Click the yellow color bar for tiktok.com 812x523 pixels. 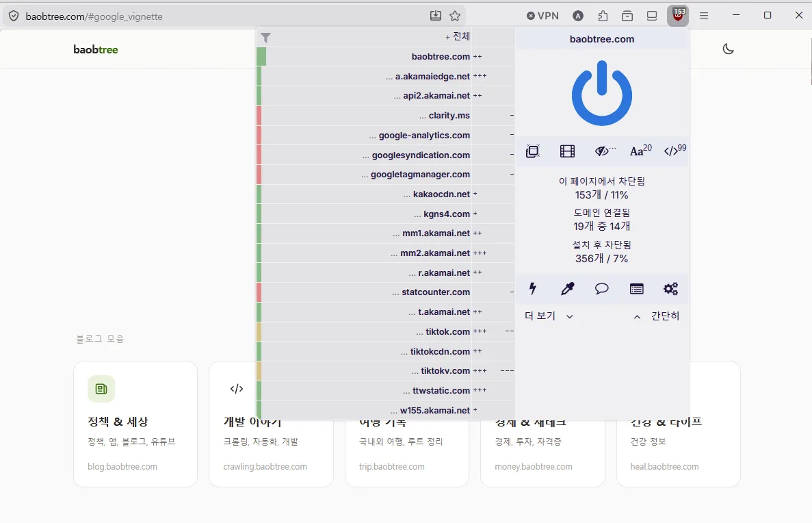259,332
